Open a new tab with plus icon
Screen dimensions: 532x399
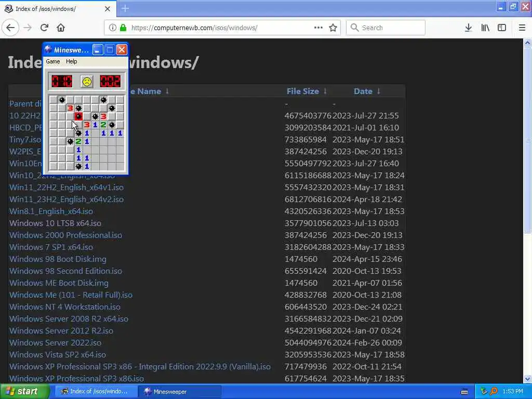pos(125,8)
